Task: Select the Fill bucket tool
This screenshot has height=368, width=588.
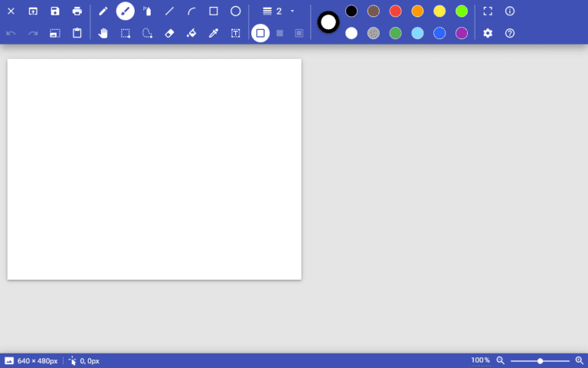Action: 191,34
